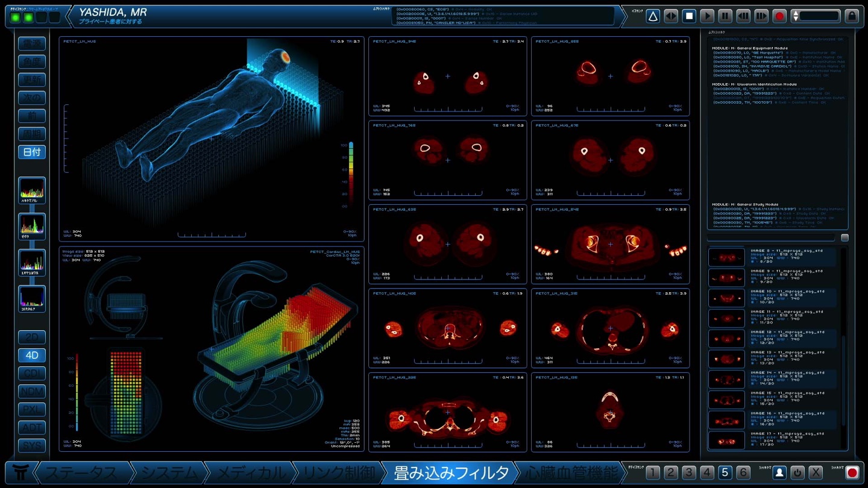Switch the viewer from 4D to 2D mode
Viewport: 868px width, 488px height.
pyautogui.click(x=31, y=337)
